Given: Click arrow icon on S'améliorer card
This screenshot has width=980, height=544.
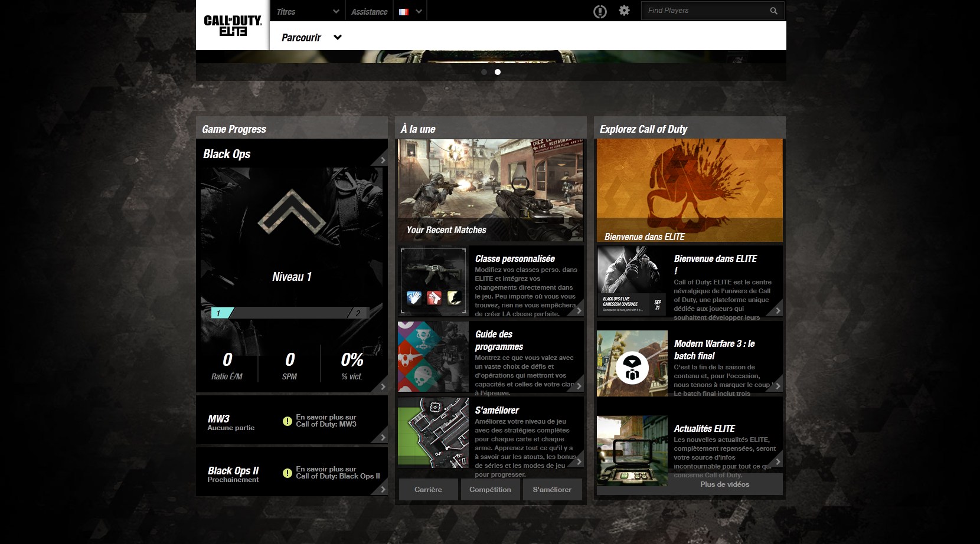Looking at the screenshot, I should click(579, 461).
